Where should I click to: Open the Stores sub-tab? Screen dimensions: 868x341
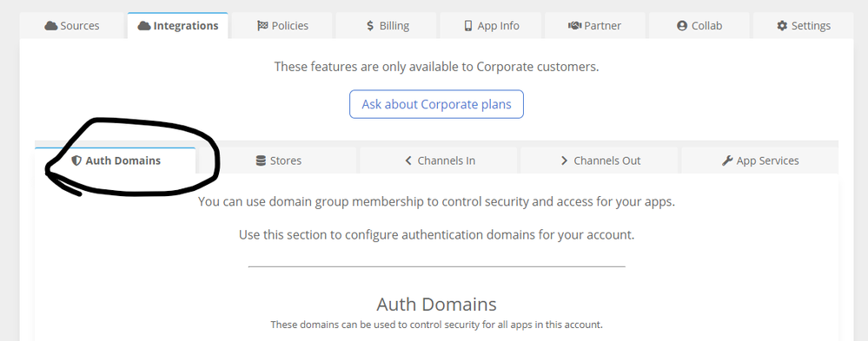click(x=278, y=161)
